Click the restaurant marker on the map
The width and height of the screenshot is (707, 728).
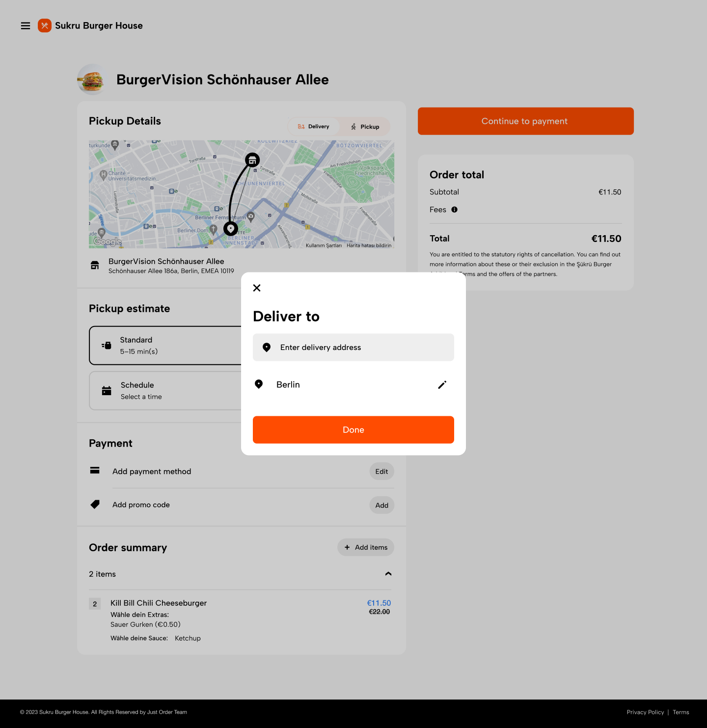(x=252, y=160)
